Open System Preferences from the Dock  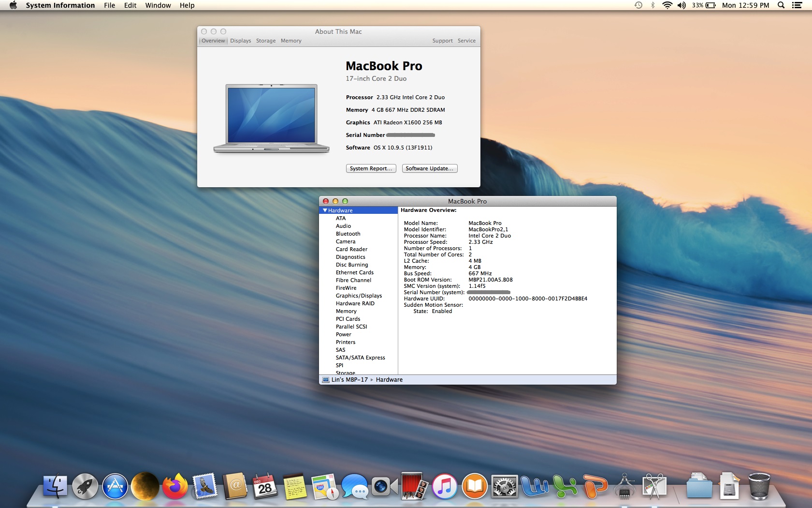[x=505, y=487]
